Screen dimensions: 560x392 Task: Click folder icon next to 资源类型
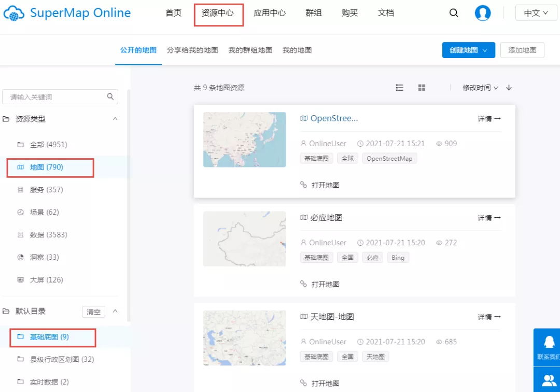(x=6, y=119)
